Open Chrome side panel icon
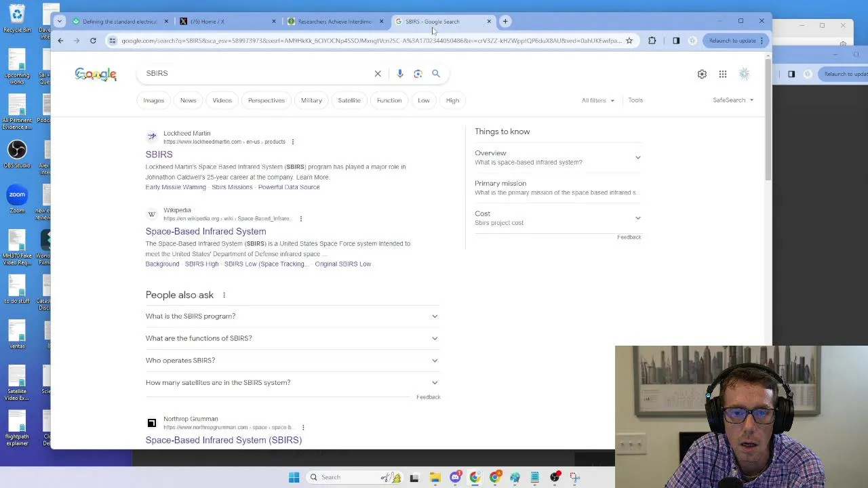Screen dimensions: 868x488 coord(676,41)
